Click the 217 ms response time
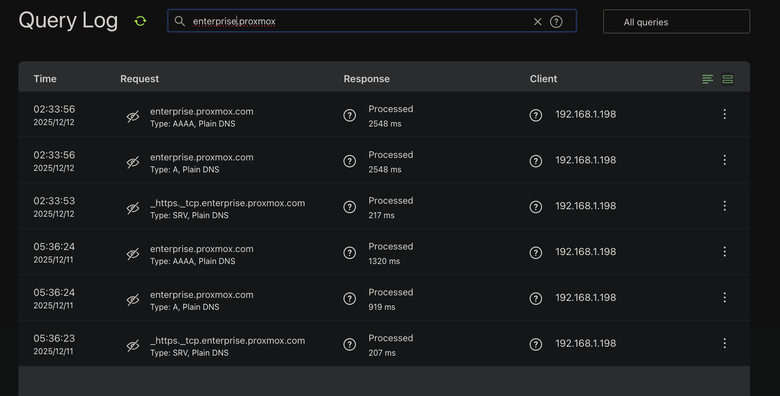The height and width of the screenshot is (396, 780). pyautogui.click(x=382, y=215)
